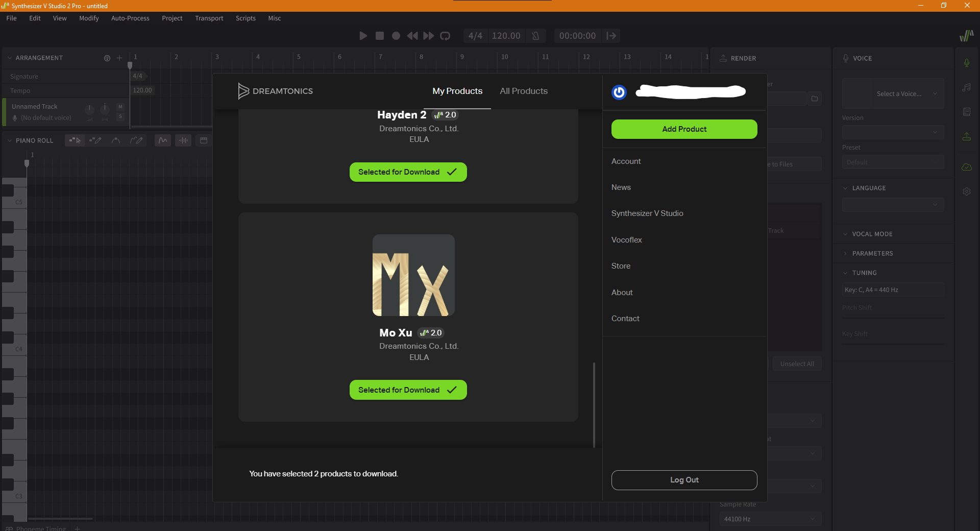The height and width of the screenshot is (531, 980).
Task: Open the Select a Voice dropdown
Action: pyautogui.click(x=908, y=94)
